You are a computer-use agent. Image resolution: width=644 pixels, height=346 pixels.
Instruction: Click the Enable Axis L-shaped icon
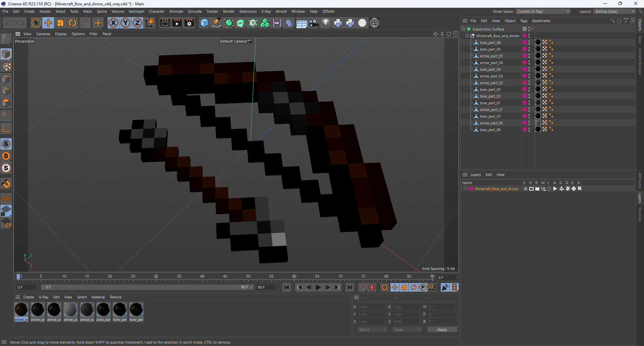pyautogui.click(x=6, y=128)
